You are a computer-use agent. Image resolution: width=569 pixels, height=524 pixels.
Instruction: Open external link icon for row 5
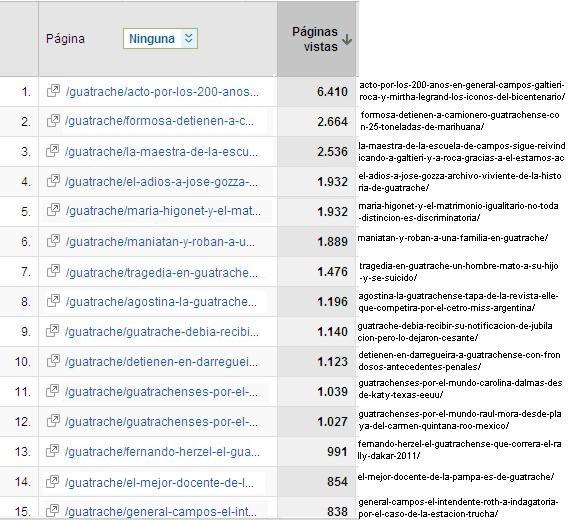coord(53,210)
